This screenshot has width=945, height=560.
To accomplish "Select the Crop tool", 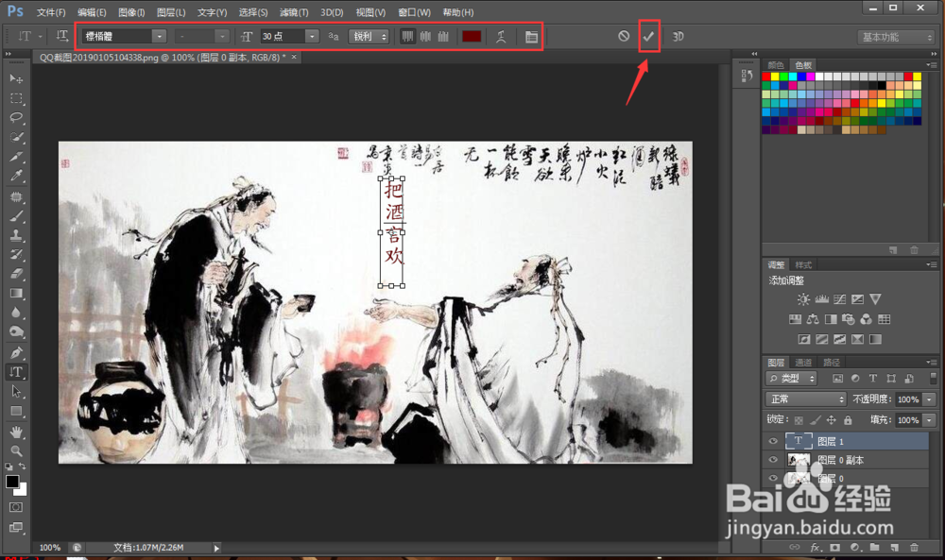I will coord(16,157).
